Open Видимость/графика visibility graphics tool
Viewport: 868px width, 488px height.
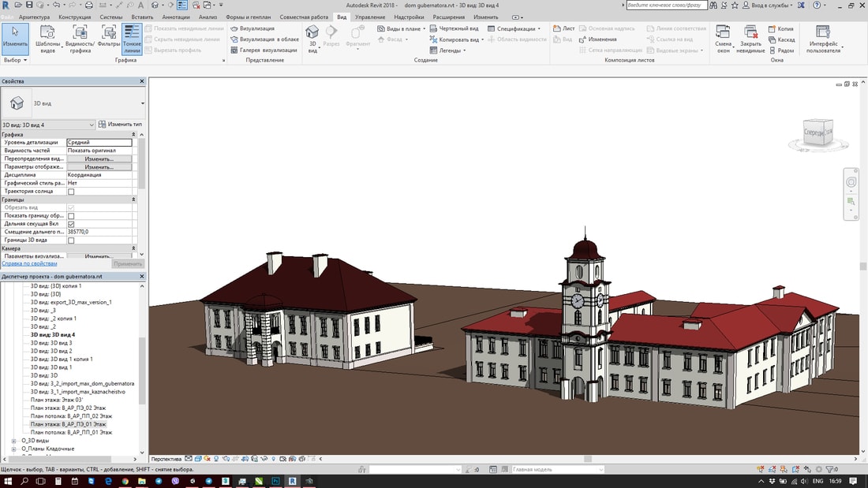(x=80, y=32)
